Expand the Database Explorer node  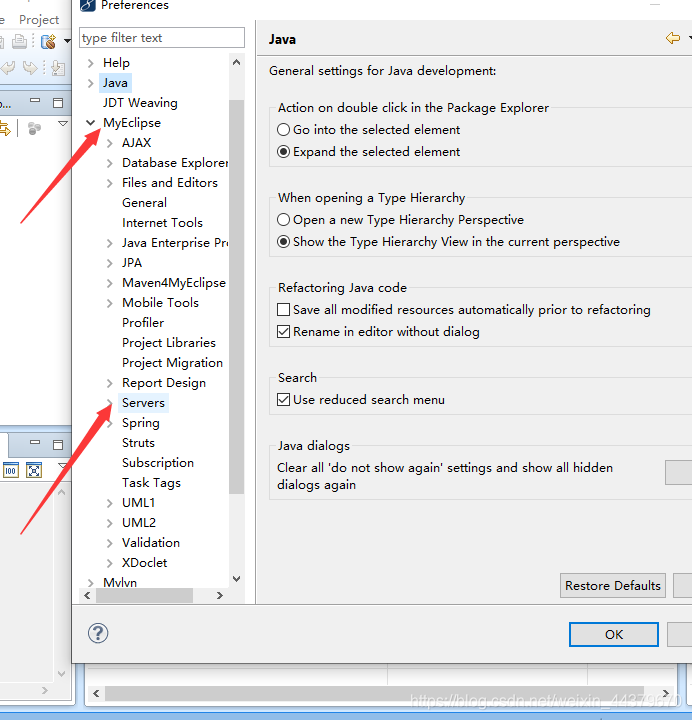109,163
